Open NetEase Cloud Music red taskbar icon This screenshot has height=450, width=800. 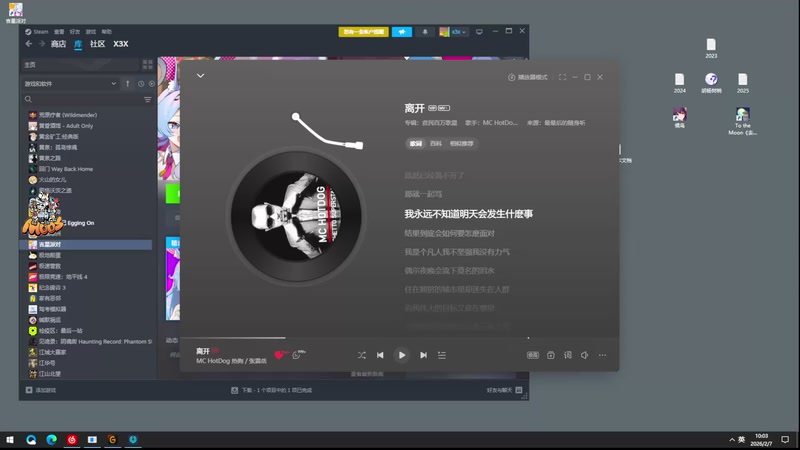click(x=72, y=440)
